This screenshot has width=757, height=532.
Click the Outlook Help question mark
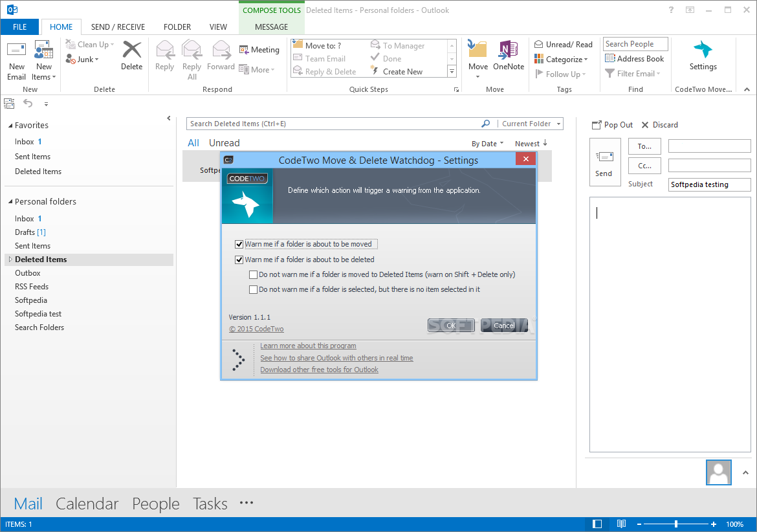point(671,10)
